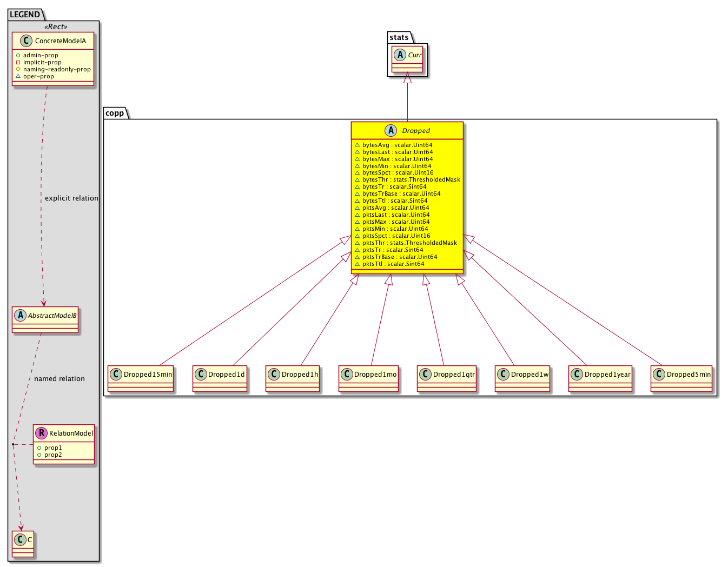Select the naming-readonly-prop entry in legend
Viewport: 728px width, 567px height.
[x=57, y=69]
